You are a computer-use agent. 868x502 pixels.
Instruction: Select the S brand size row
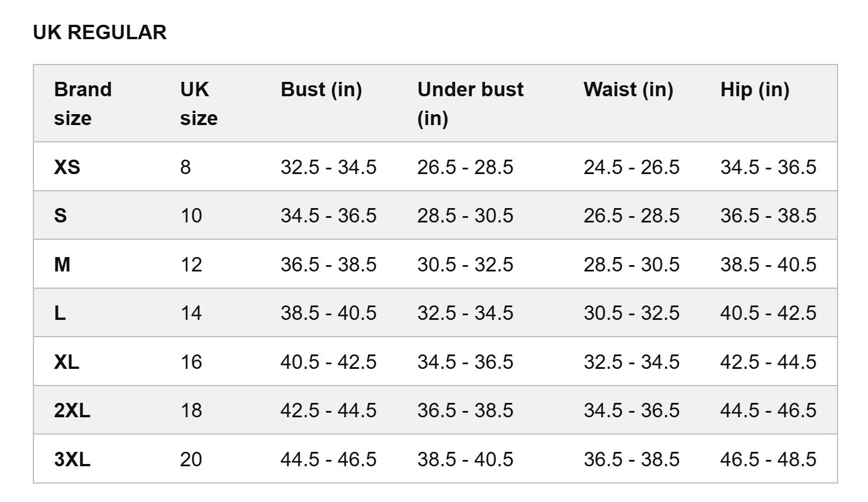(435, 216)
